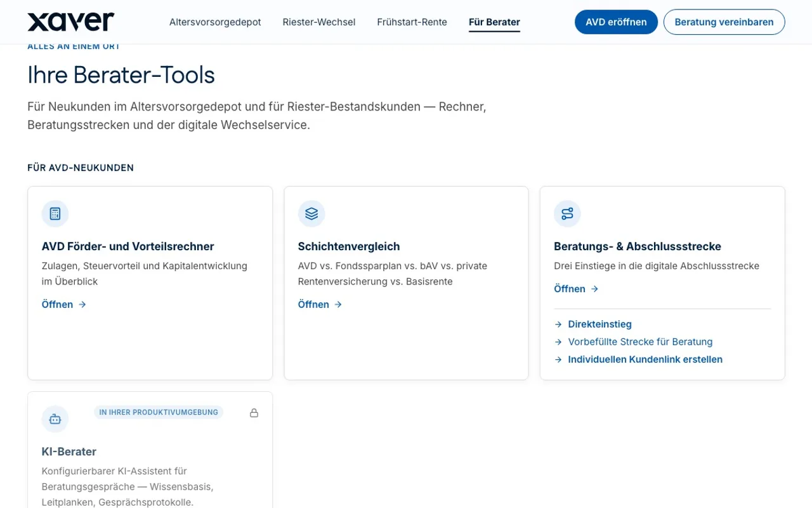
Task: Open the Beratungs- & Abschlussstrecke via Öffnen
Action: 576,289
